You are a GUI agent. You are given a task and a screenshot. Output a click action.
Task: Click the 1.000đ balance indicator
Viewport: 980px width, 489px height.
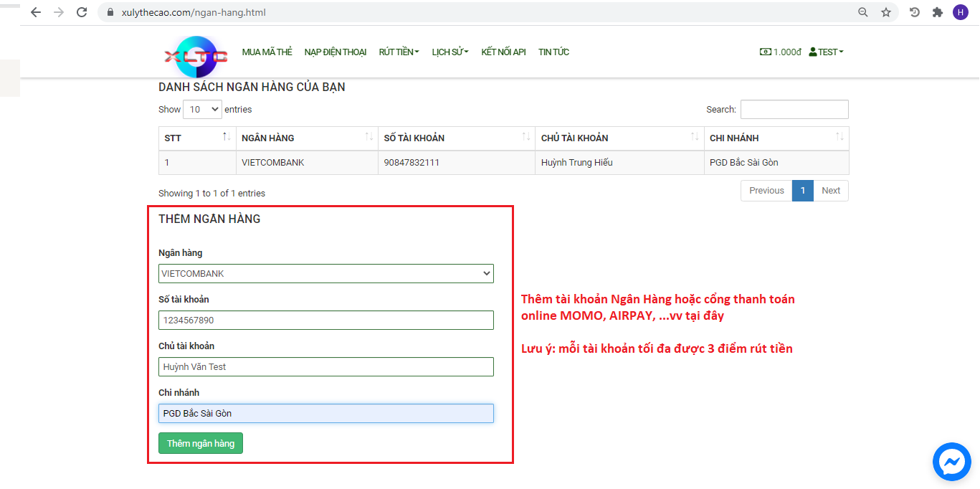tap(781, 52)
